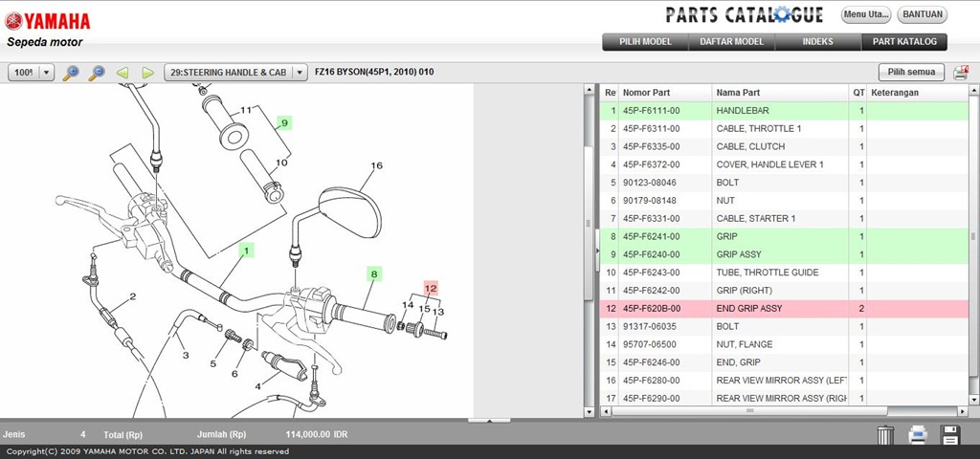The height and width of the screenshot is (459, 980).
Task: Go to next diagram with right arrow
Action: point(147,73)
